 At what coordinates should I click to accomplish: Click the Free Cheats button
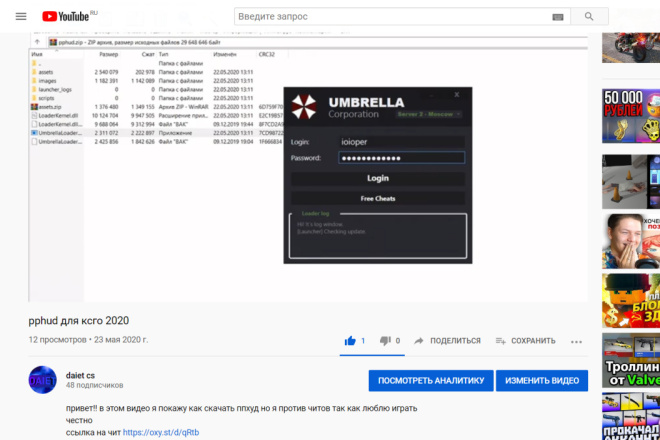point(378,198)
